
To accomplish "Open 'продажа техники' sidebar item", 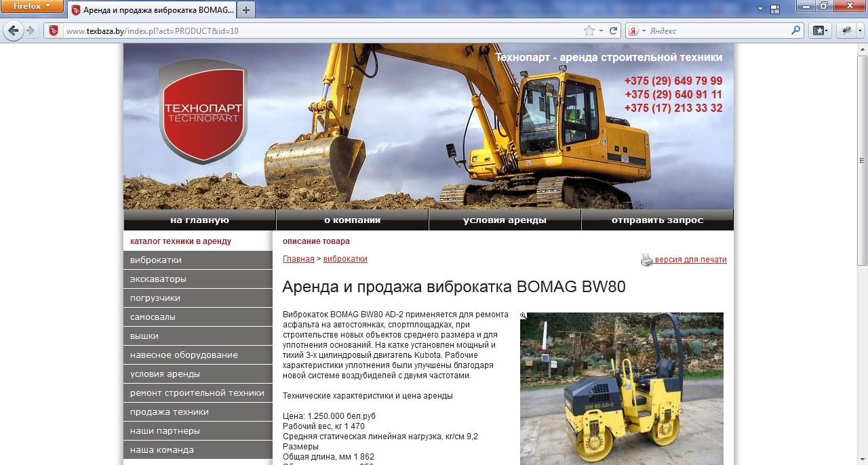I will (x=197, y=412).
